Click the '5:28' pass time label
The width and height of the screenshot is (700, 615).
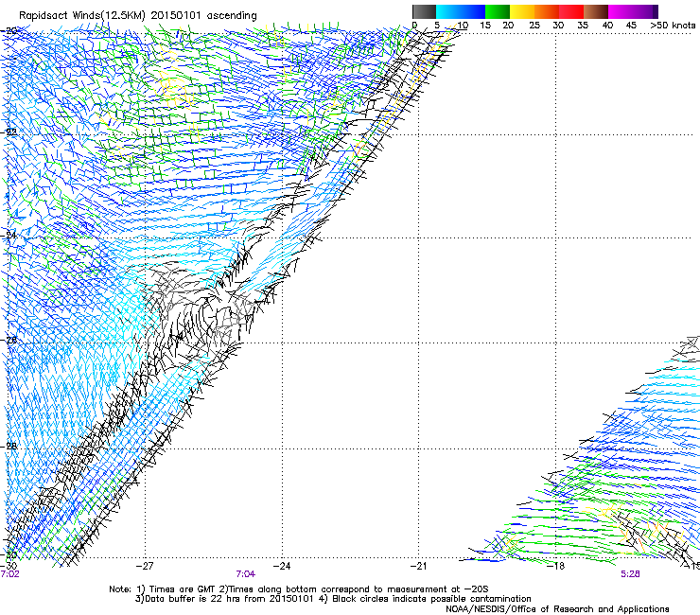(630, 574)
